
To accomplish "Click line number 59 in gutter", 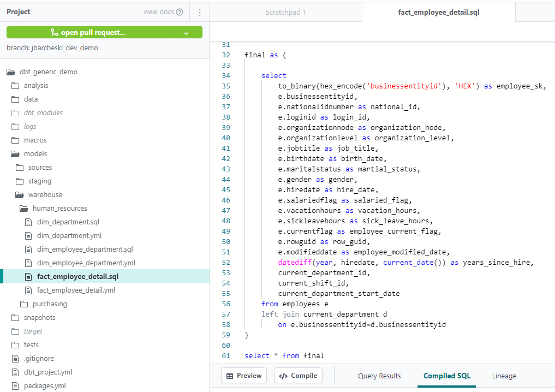I will click(226, 335).
